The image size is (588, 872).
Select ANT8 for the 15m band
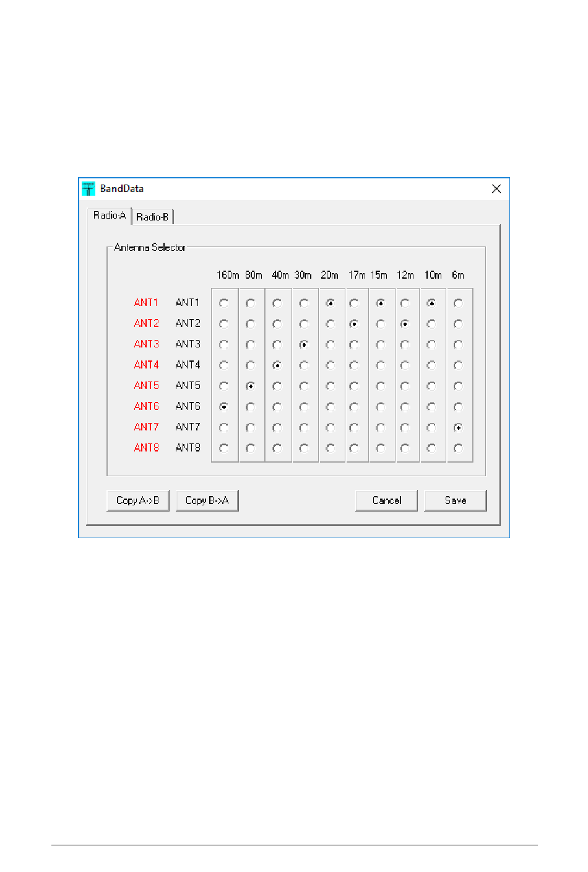pos(381,448)
